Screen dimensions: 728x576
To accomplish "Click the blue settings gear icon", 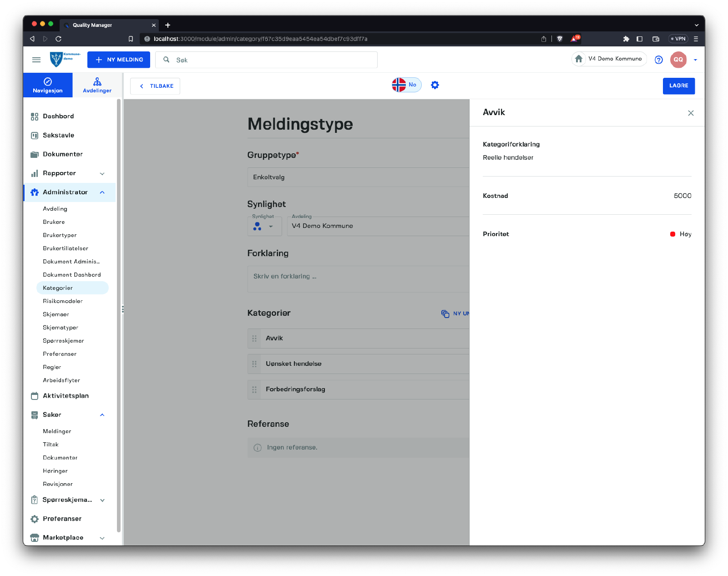I will [435, 85].
